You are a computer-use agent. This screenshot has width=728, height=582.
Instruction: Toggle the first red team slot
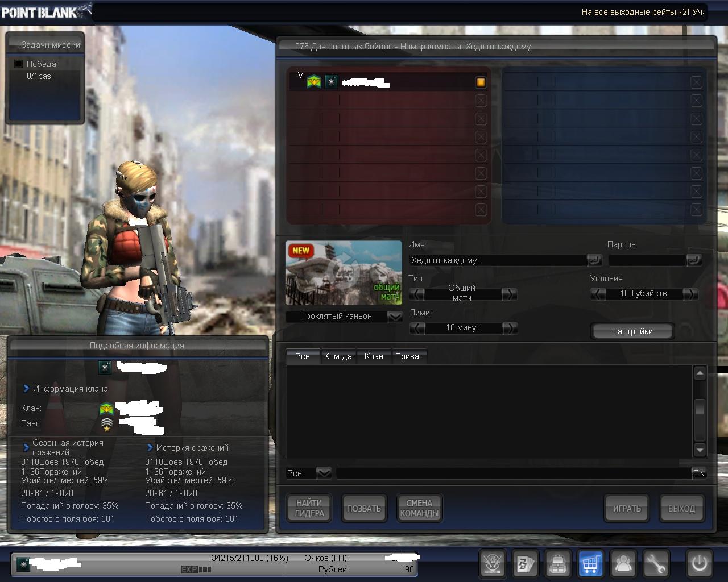(481, 82)
